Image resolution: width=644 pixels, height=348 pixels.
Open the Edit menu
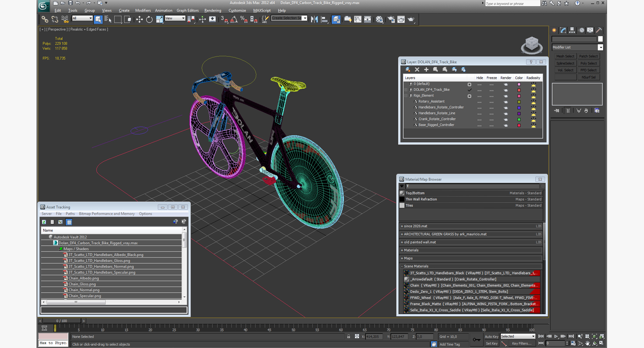[x=57, y=10]
